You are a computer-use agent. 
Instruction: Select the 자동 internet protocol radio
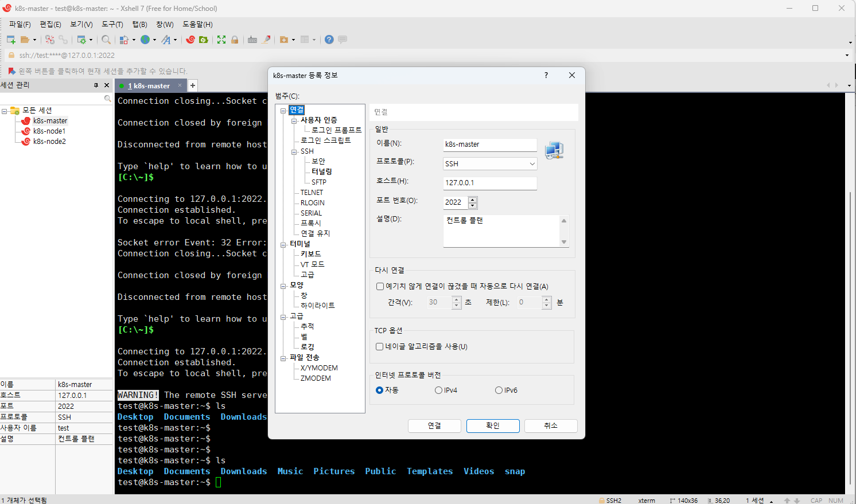[379, 390]
